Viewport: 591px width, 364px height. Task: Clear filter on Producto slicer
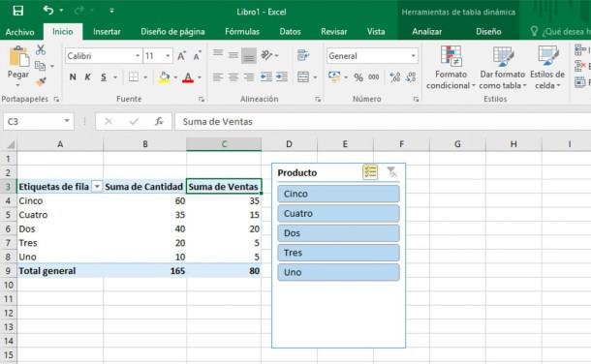(x=392, y=172)
